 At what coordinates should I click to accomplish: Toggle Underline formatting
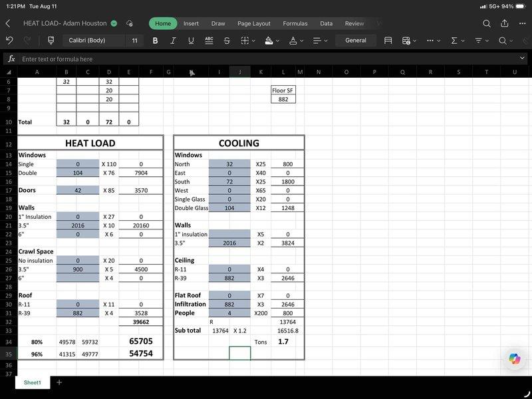pyautogui.click(x=191, y=41)
